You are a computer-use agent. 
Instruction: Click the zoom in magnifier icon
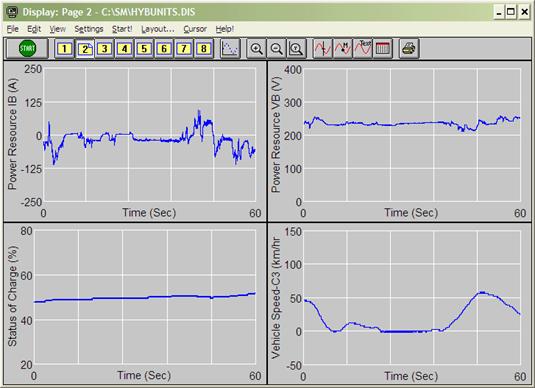pyautogui.click(x=256, y=49)
